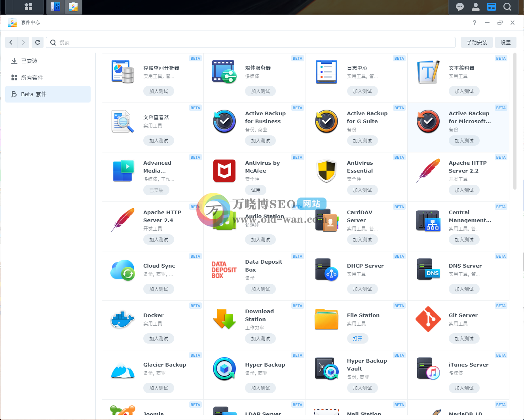This screenshot has width=524, height=420.
Task: Open the user account options icon
Action: 476,7
